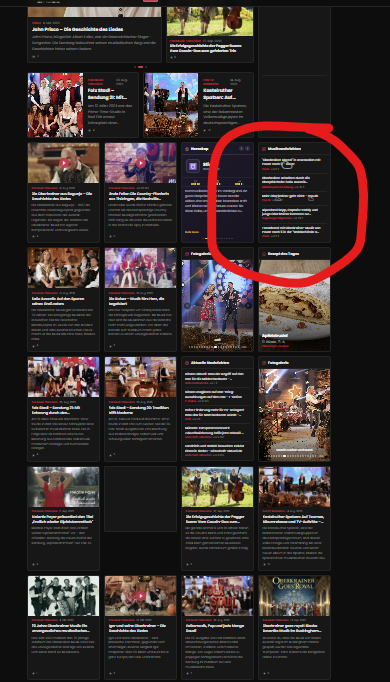Viewport: 390px width, 682px height.
Task: Click the Horoskop star header icon
Action: (x=187, y=149)
